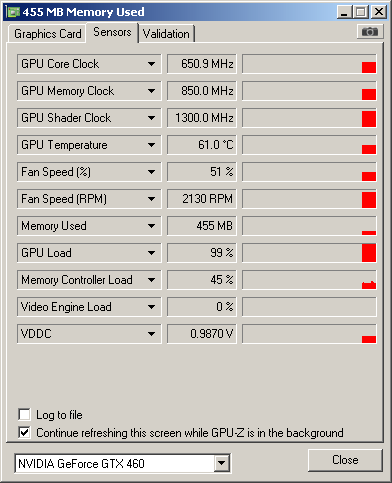
Task: Uncheck Continue refreshing in background option
Action: click(x=24, y=433)
